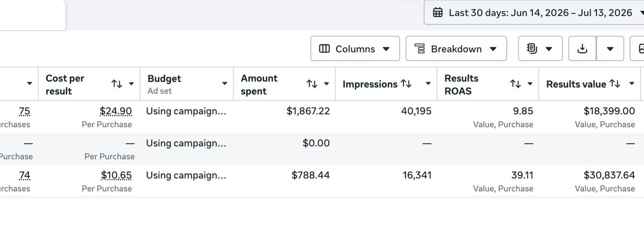Open the date range picker Last 30 days
Screen dimensions: 644x228
534,12
